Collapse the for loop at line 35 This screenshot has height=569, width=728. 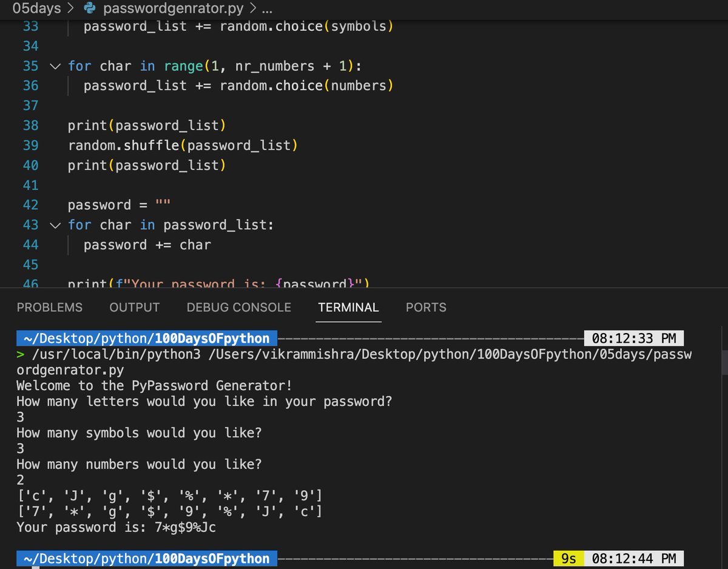coord(55,66)
